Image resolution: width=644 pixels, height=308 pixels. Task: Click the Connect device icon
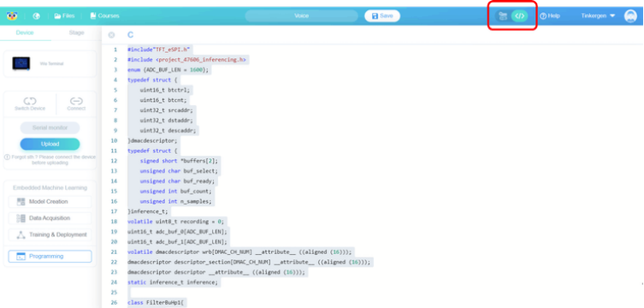coord(76,101)
